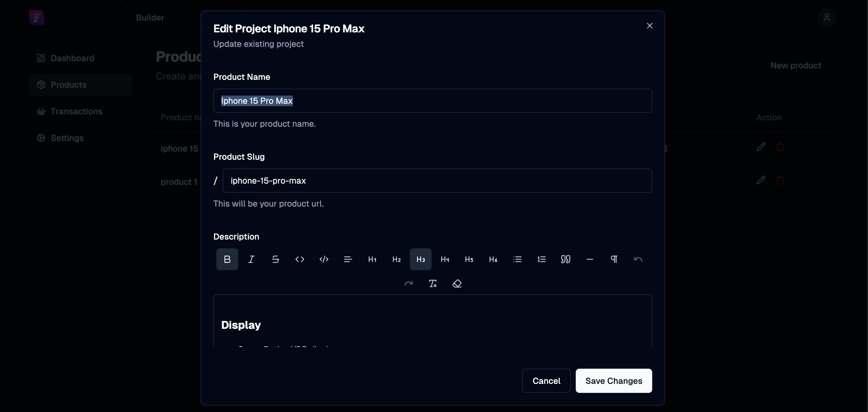Redo the last edit
Screen dimensions: 868x412
coord(409,283)
